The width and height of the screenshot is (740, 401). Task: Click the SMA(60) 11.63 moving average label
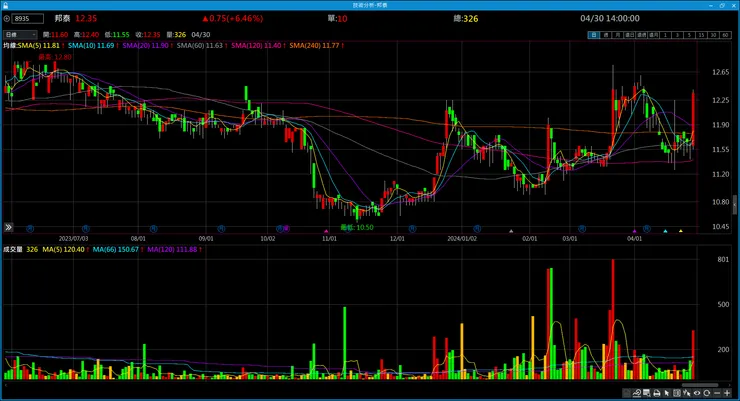point(202,46)
